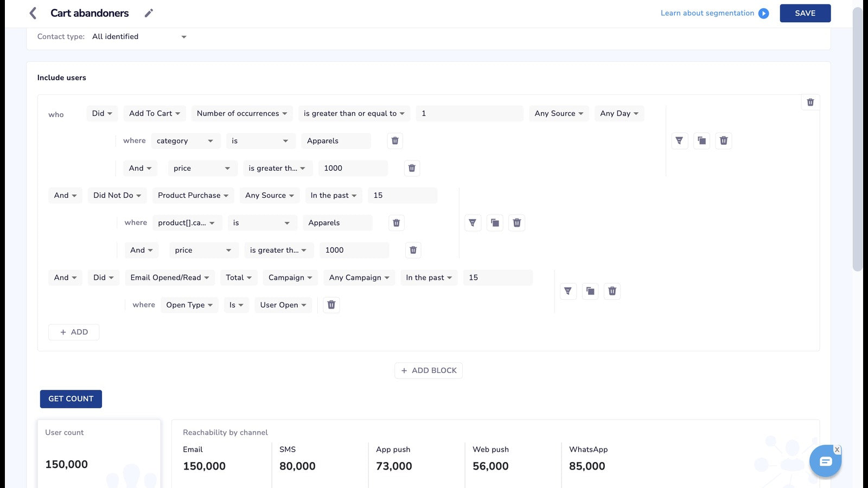Expand the Any Campaign dropdown
This screenshot has height=488, width=868.
[359, 277]
